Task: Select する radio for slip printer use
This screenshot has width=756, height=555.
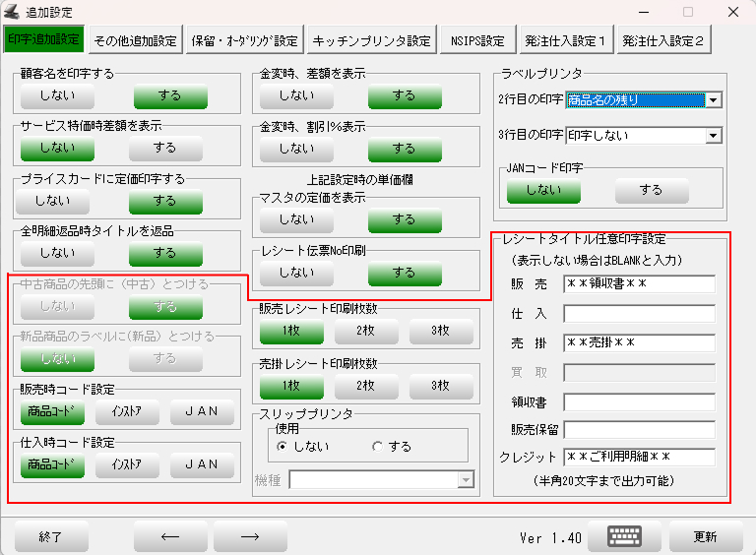Action: pyautogui.click(x=378, y=446)
